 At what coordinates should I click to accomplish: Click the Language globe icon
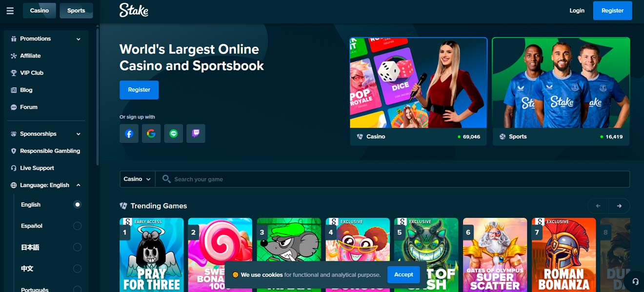pyautogui.click(x=14, y=185)
